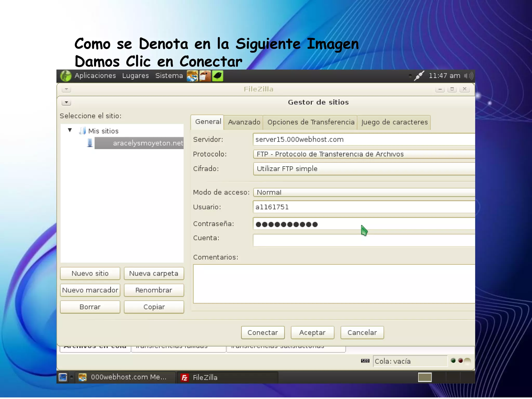Switch to FileZilla taskbar entry
Viewport: 532px width, 399px height.
227,378
